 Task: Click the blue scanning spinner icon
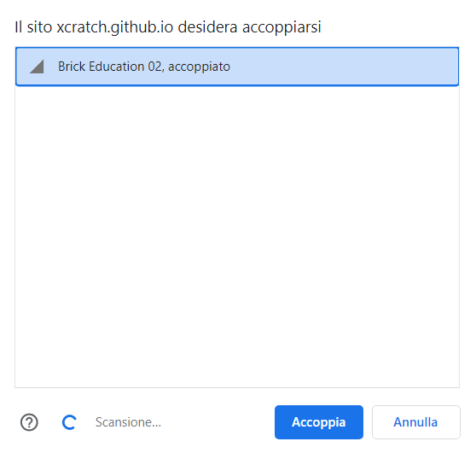[x=69, y=422]
